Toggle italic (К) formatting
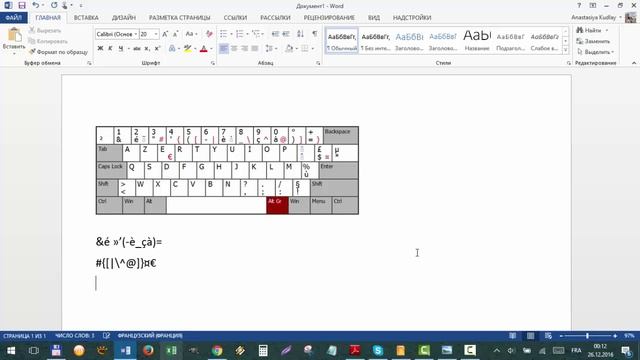640x360 pixels. pos(110,49)
